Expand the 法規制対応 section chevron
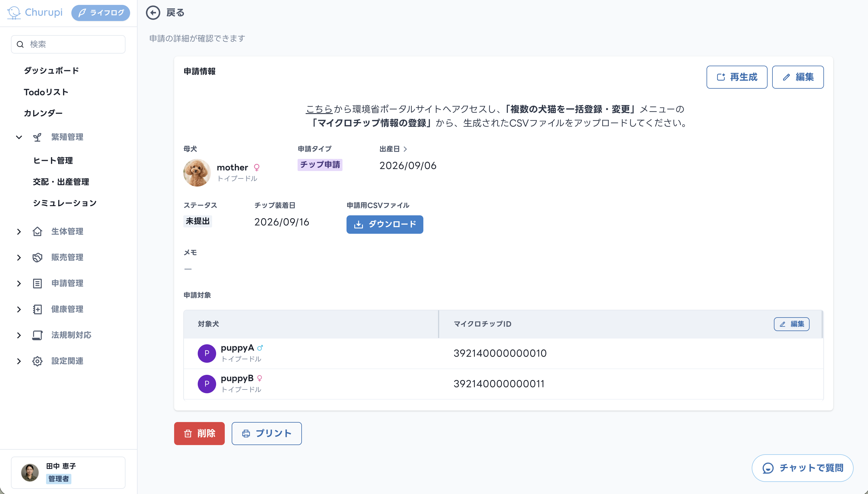 19,335
